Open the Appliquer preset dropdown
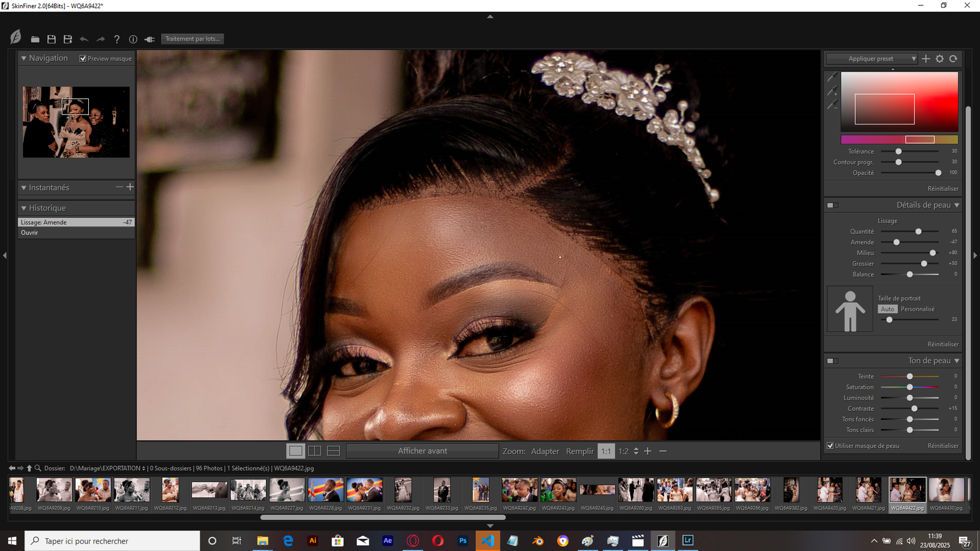980x551 pixels. pos(872,59)
